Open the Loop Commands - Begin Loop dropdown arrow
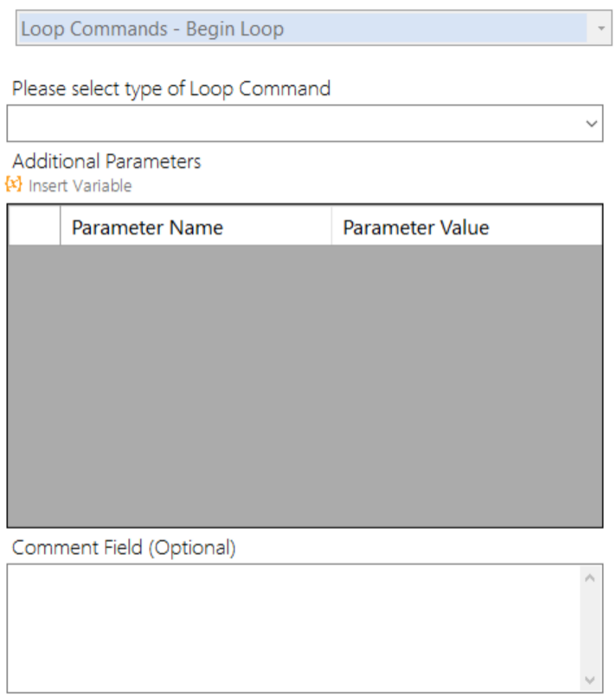The width and height of the screenshot is (616, 696). pyautogui.click(x=600, y=29)
